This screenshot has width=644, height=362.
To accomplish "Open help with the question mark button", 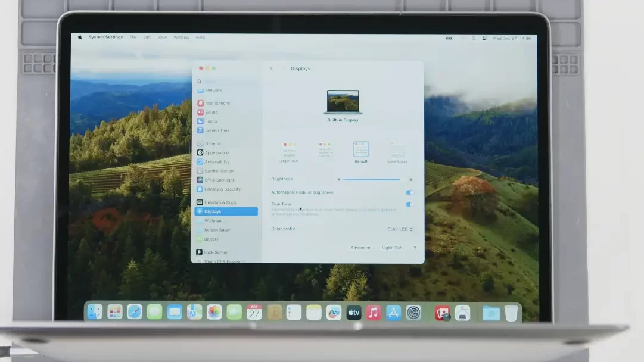I will coord(415,248).
